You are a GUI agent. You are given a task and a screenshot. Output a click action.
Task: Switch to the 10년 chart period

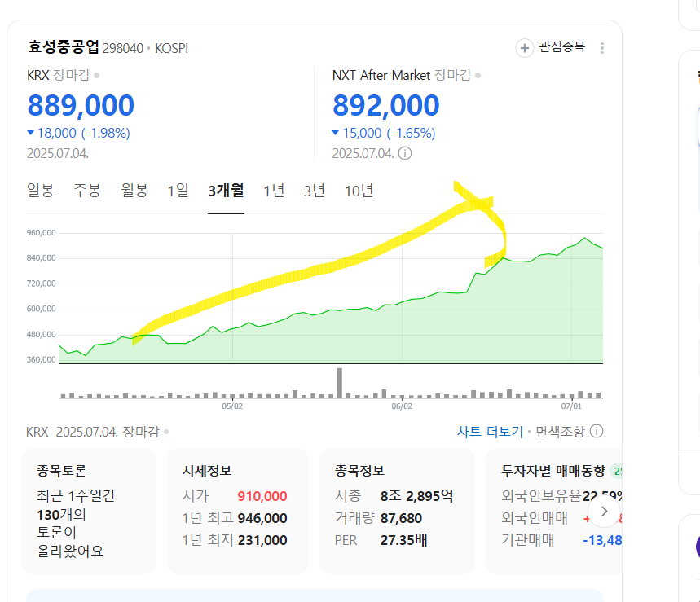pyautogui.click(x=359, y=191)
